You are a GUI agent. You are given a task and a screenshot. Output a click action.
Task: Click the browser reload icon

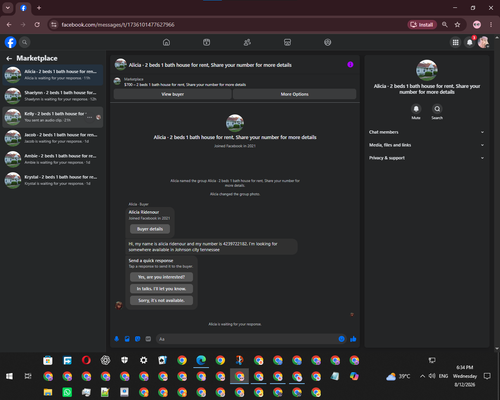tap(37, 25)
